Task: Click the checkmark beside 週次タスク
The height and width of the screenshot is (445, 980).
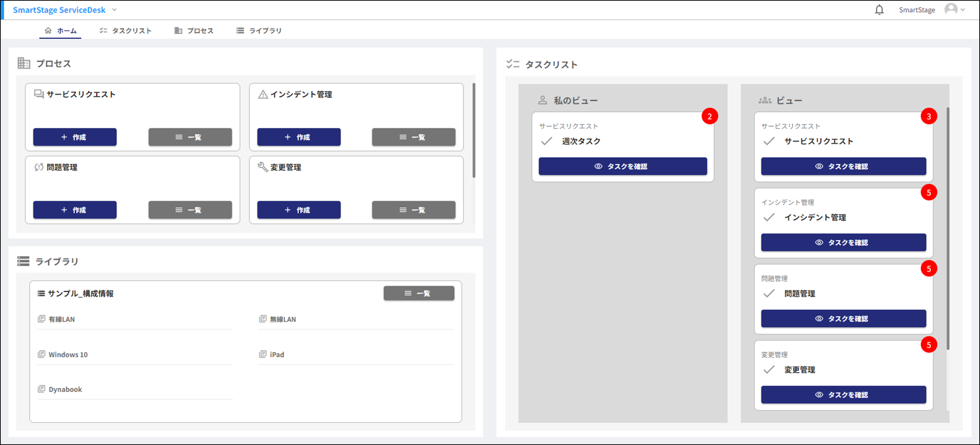Action: click(547, 141)
